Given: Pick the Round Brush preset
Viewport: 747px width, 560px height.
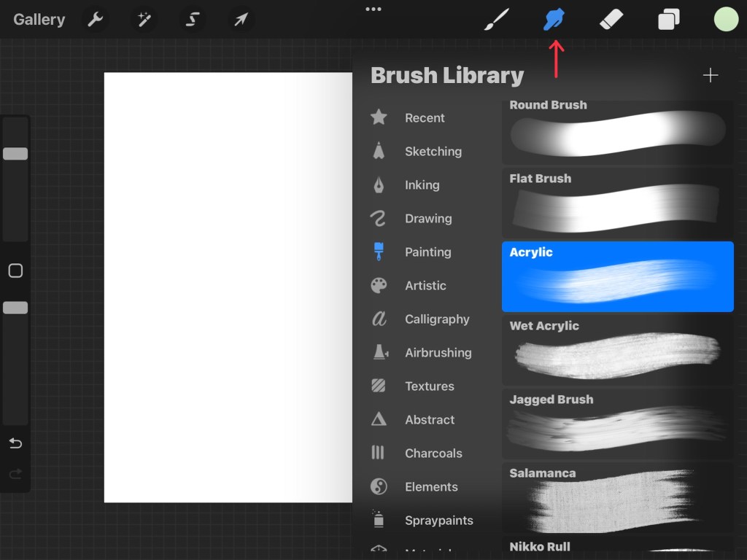Looking at the screenshot, I should click(617, 131).
